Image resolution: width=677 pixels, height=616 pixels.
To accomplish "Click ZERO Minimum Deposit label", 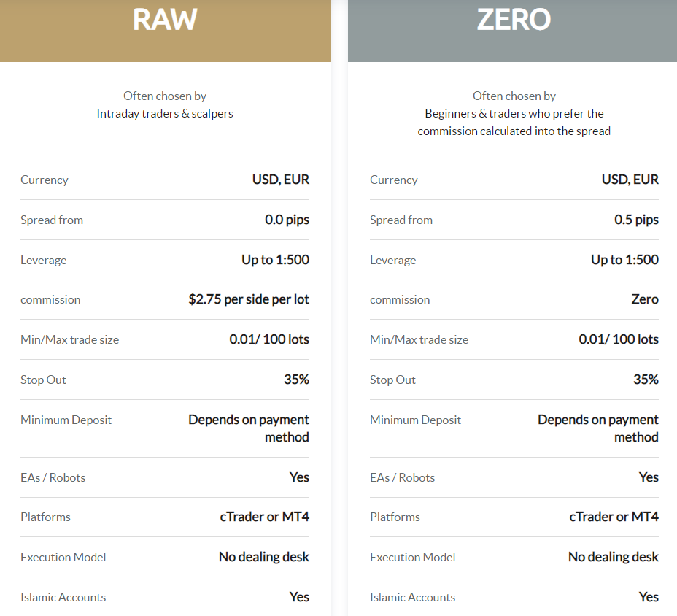I will [415, 420].
